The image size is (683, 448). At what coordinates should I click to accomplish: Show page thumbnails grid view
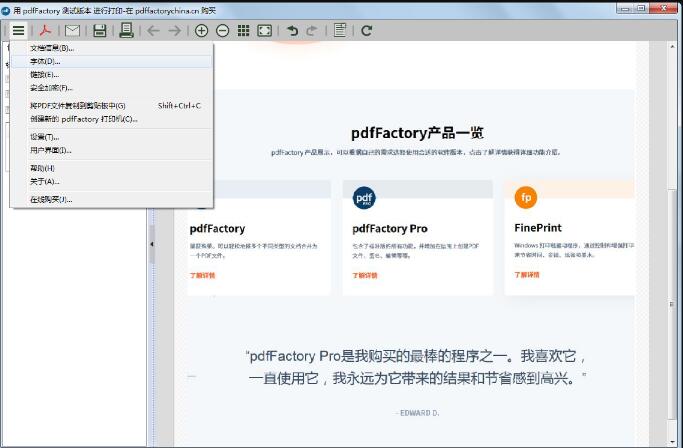243,31
